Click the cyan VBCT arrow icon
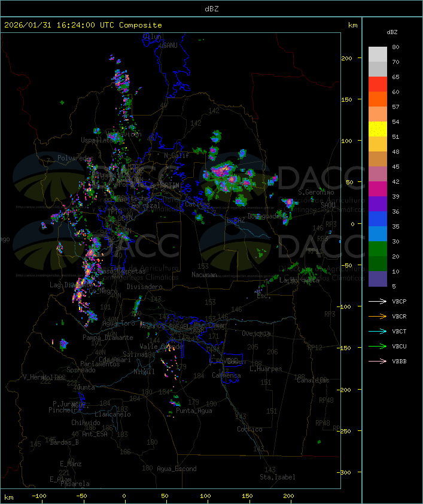The width and height of the screenshot is (423, 504). point(378,331)
